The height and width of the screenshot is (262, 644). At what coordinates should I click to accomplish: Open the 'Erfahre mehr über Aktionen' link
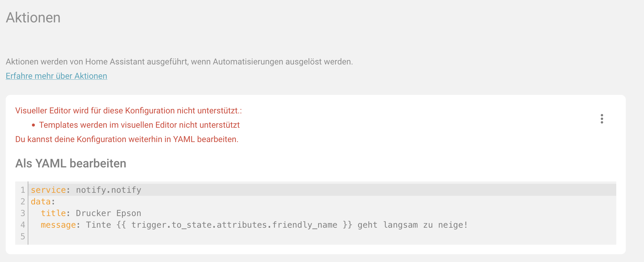56,76
